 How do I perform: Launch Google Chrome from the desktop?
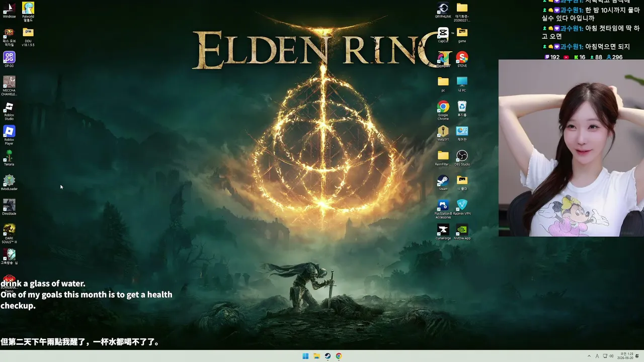click(443, 110)
